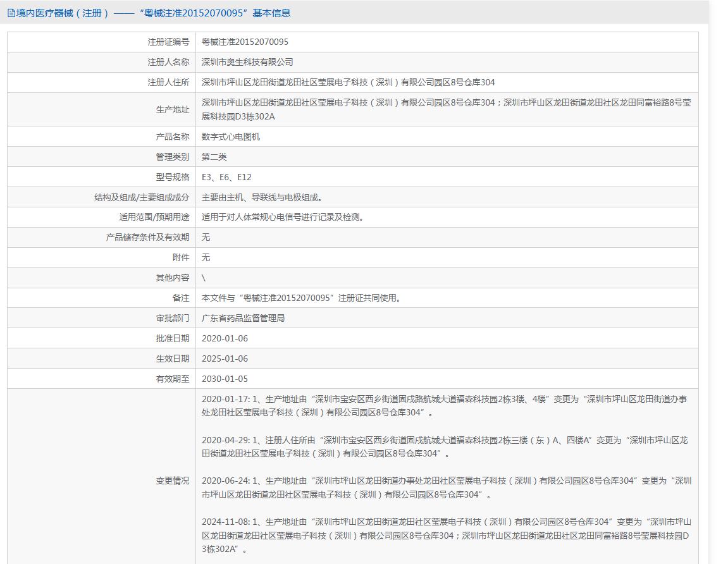Click the 审批部门 label
Image resolution: width=728 pixels, height=564 pixels.
173,319
